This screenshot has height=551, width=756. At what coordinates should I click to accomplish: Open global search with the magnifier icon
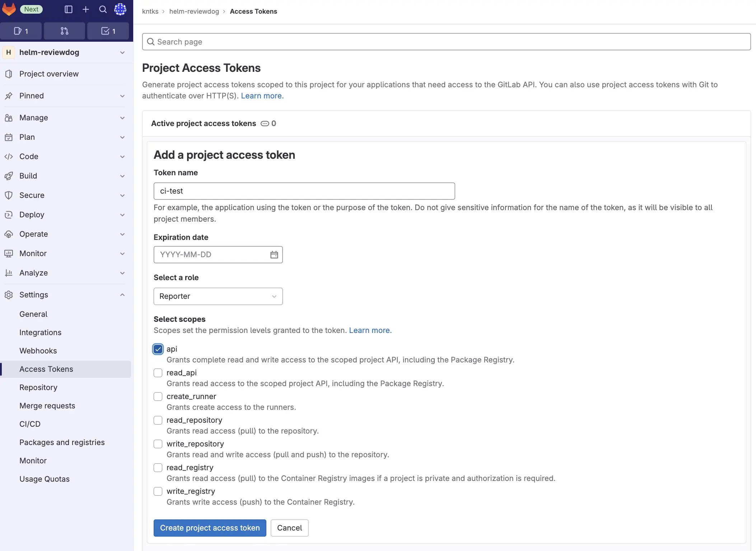(103, 9)
